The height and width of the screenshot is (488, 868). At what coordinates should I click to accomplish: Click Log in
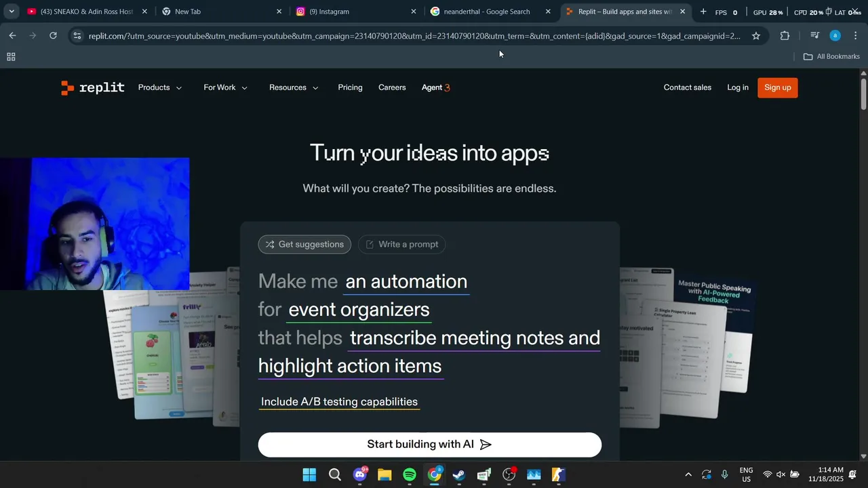pos(738,87)
